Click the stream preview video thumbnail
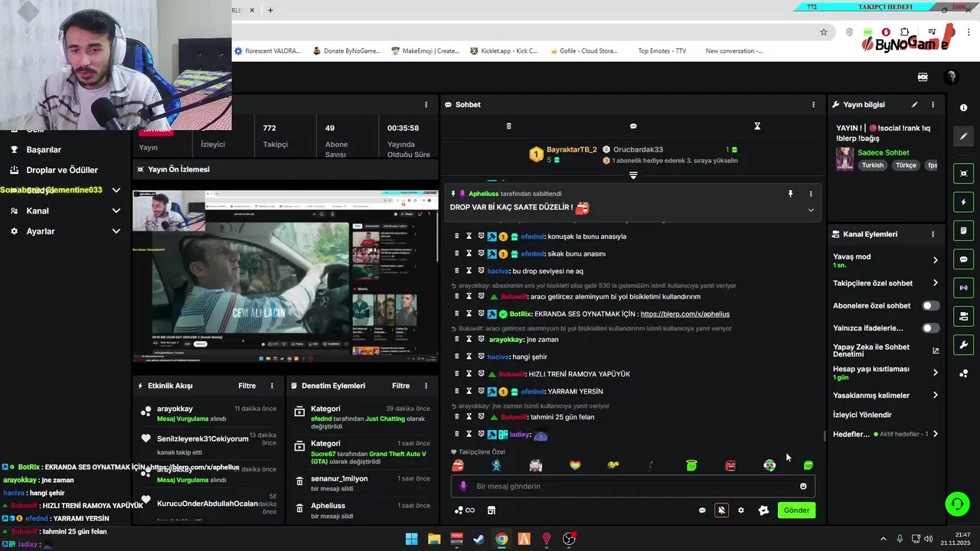980x551 pixels. tap(286, 276)
